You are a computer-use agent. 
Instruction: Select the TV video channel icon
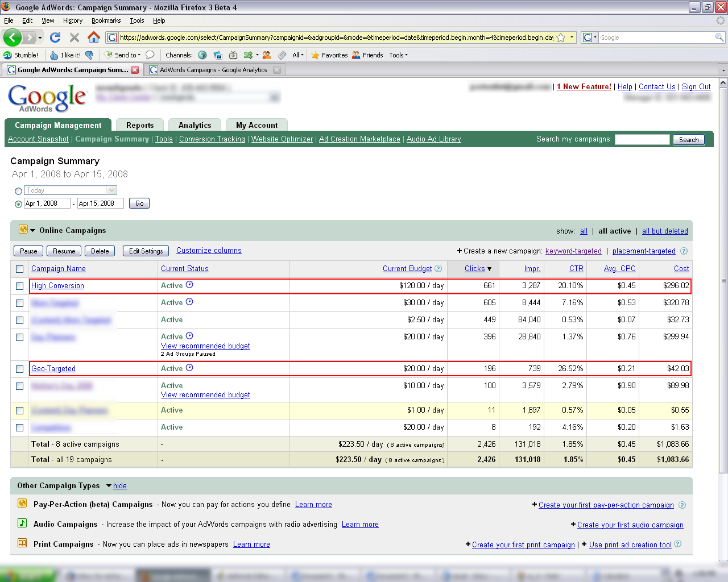(233, 55)
